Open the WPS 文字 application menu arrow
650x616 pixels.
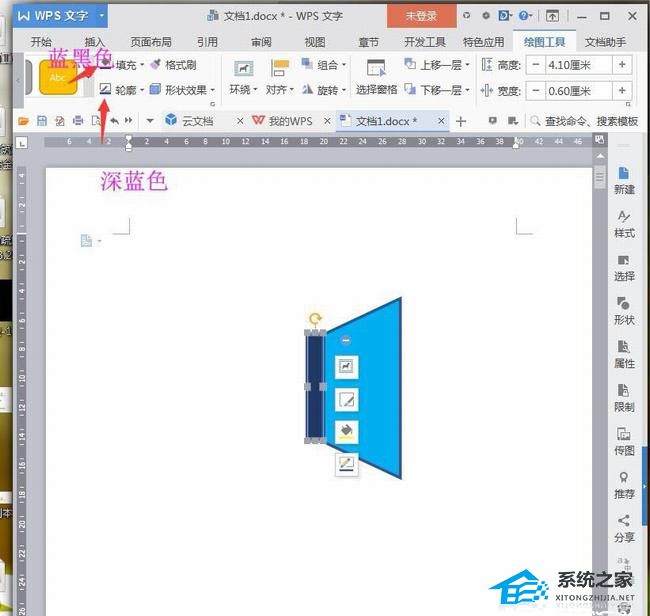pos(102,16)
